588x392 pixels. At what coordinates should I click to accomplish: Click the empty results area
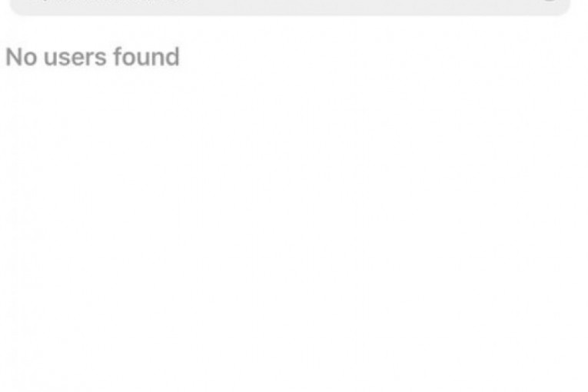click(294, 231)
